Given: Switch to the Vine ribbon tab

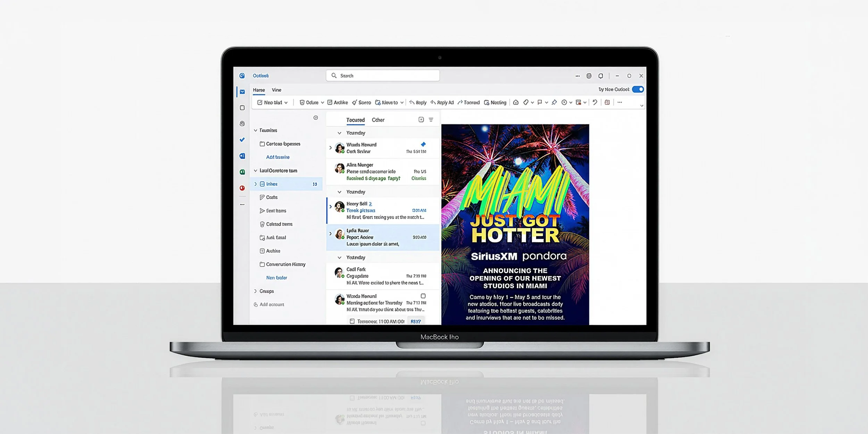Looking at the screenshot, I should coord(277,90).
